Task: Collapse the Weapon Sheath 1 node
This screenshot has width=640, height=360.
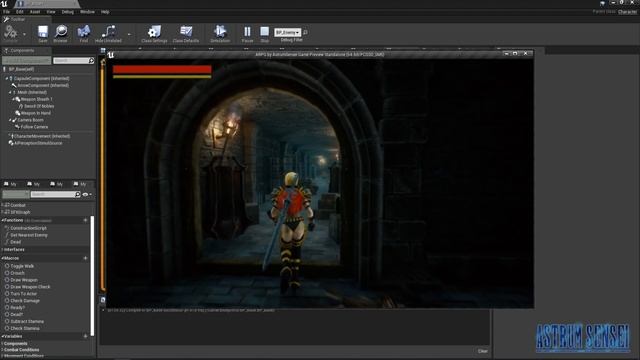Action: (13, 99)
